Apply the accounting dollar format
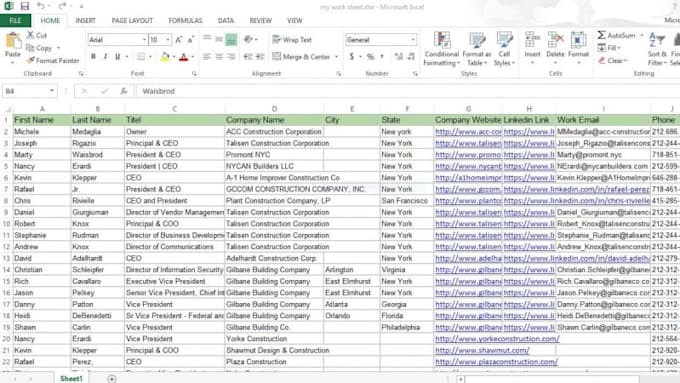This screenshot has width=680, height=383. click(x=352, y=56)
